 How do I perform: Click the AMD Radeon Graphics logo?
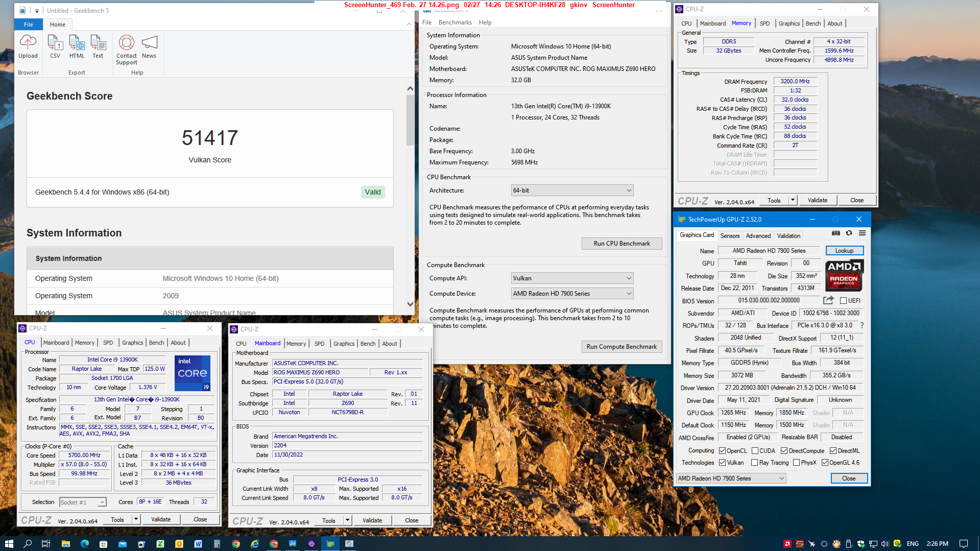tap(844, 275)
